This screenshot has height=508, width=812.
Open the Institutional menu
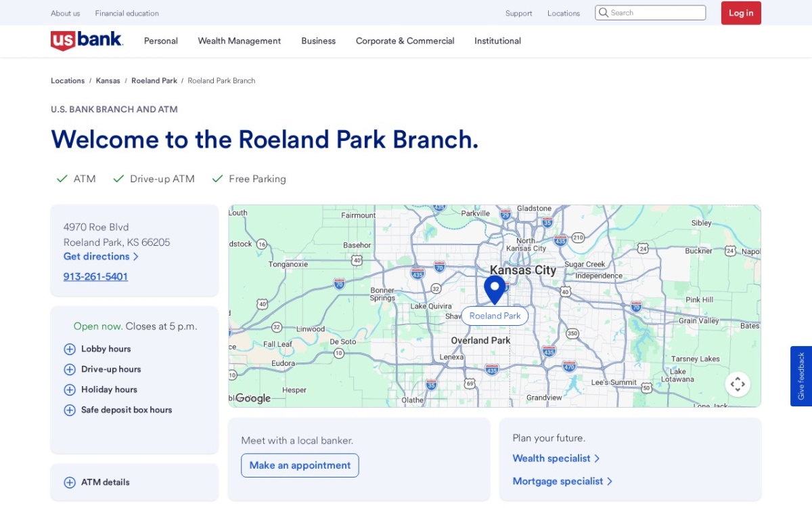coord(498,41)
